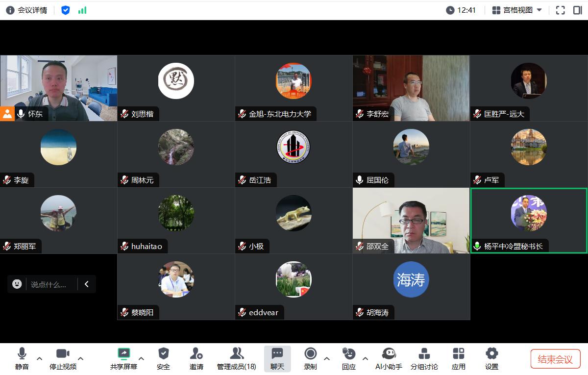The image size is (588, 375).
Task: Start 录制 recording
Action: tap(310, 354)
